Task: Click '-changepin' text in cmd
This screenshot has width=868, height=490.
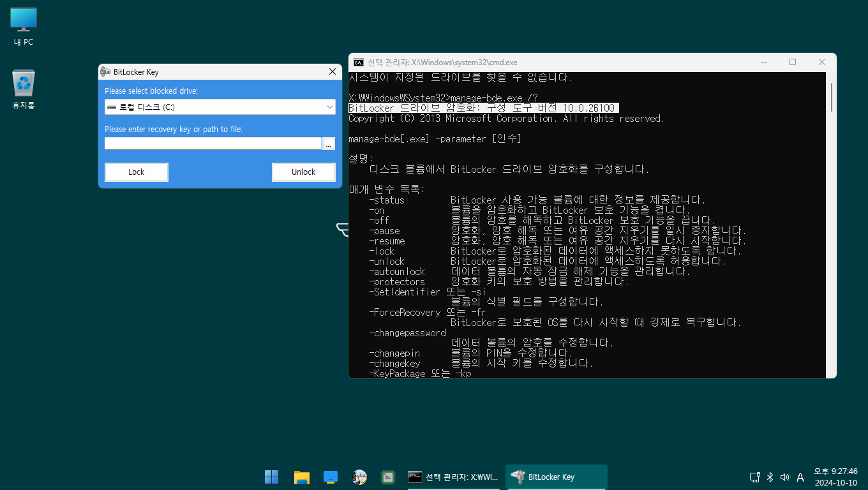Action: pyautogui.click(x=394, y=353)
